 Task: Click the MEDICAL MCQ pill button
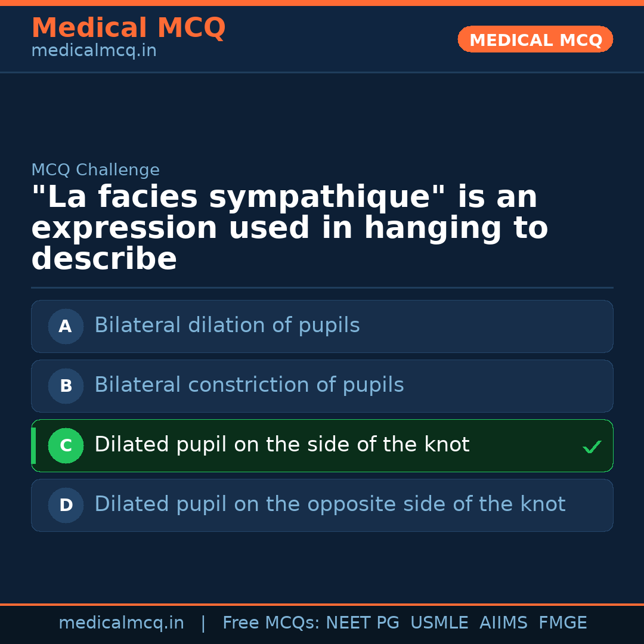[x=535, y=39]
